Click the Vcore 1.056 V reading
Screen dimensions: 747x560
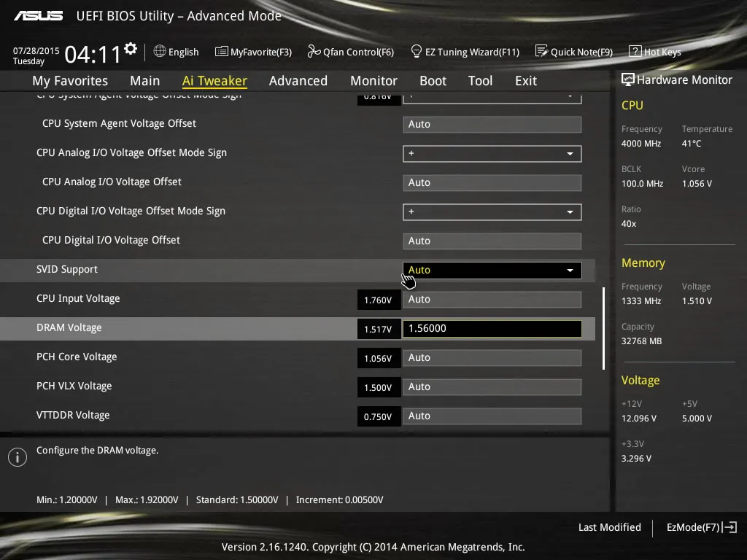[697, 183]
